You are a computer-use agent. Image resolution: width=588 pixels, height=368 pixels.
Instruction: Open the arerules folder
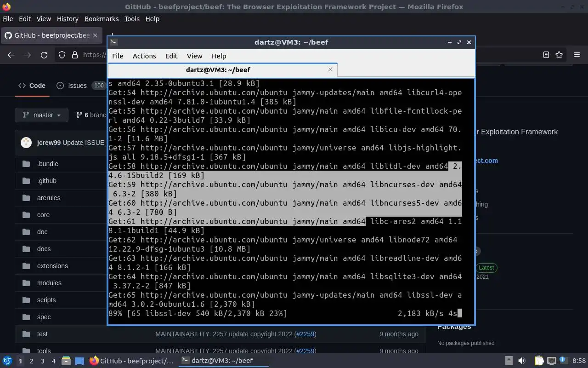click(x=49, y=198)
